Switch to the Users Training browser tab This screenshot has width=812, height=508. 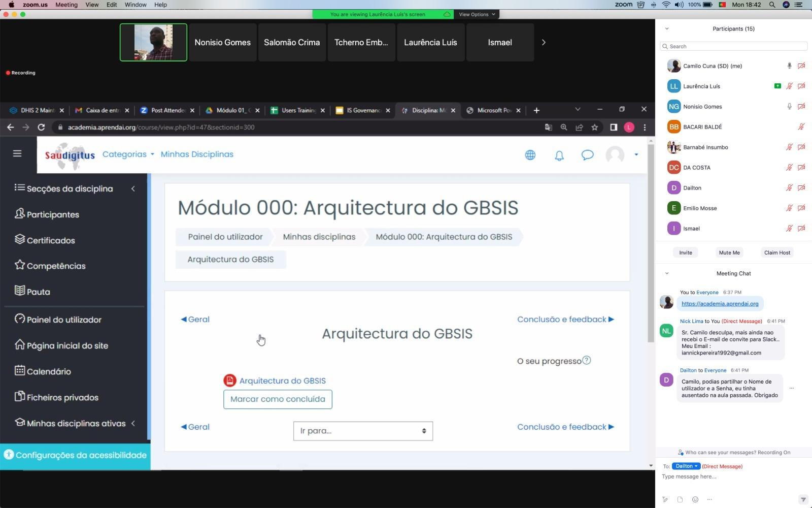click(x=298, y=110)
